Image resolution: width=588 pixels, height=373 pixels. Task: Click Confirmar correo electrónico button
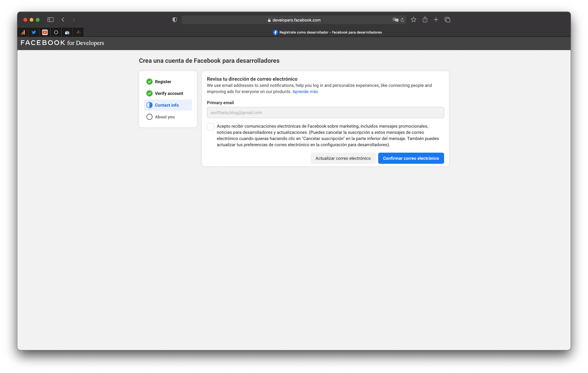pyautogui.click(x=411, y=158)
